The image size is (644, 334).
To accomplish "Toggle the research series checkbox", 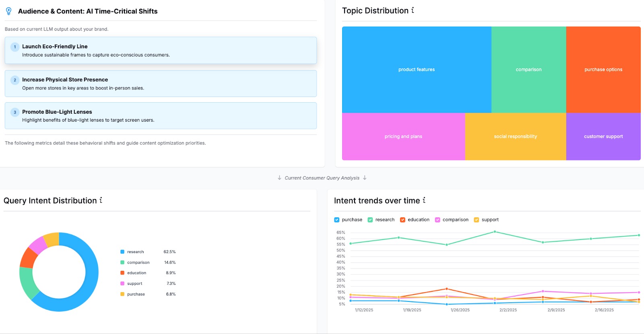I will pyautogui.click(x=370, y=220).
